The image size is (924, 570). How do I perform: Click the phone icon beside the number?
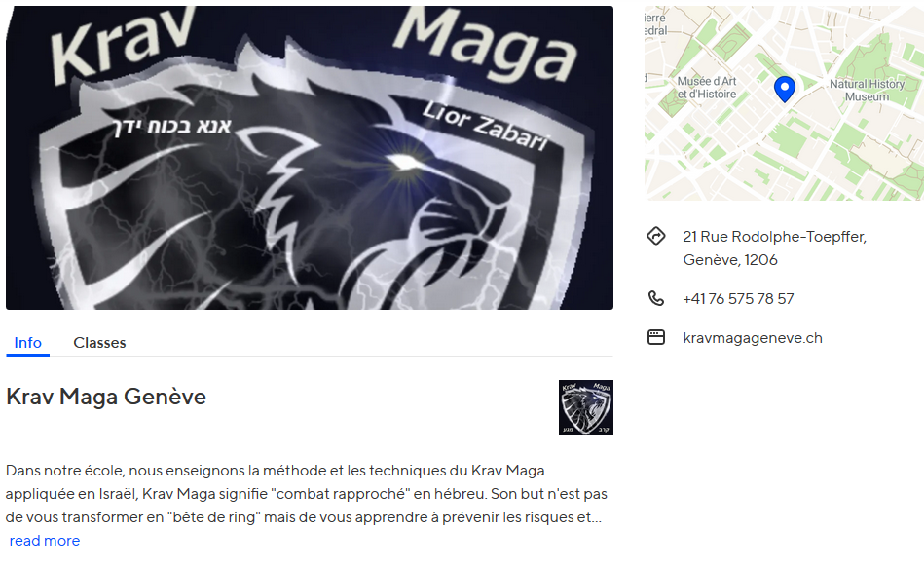tap(656, 298)
